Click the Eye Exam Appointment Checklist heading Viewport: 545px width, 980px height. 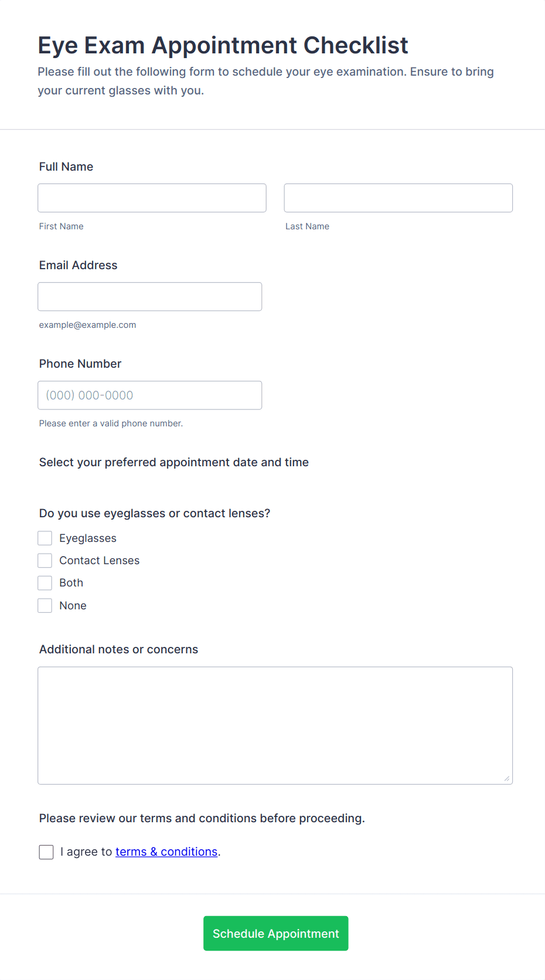(x=223, y=45)
